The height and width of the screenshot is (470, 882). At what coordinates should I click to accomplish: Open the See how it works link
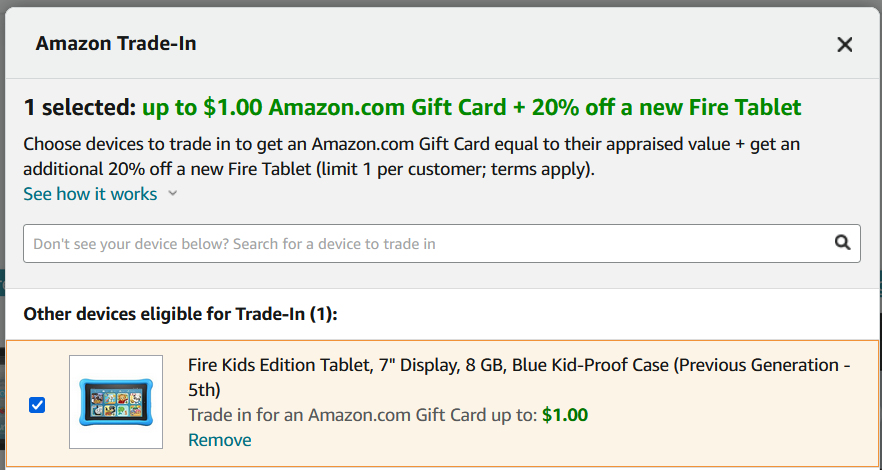[x=90, y=194]
